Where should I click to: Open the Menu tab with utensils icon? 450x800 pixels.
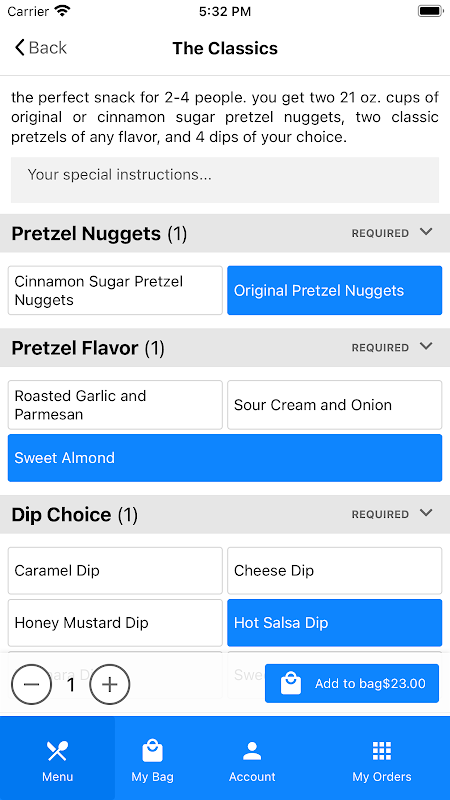pos(58,758)
